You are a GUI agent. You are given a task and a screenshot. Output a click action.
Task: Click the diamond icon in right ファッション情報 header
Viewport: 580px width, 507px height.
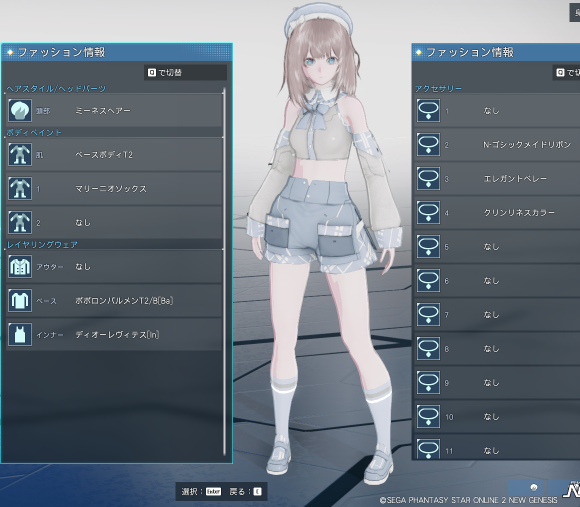[x=419, y=53]
